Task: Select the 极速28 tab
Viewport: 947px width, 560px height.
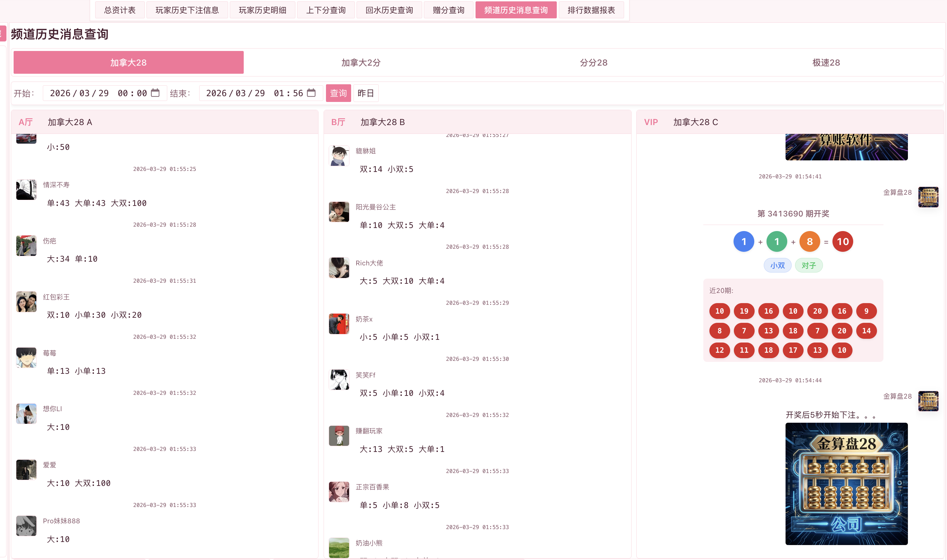Action: pos(826,63)
